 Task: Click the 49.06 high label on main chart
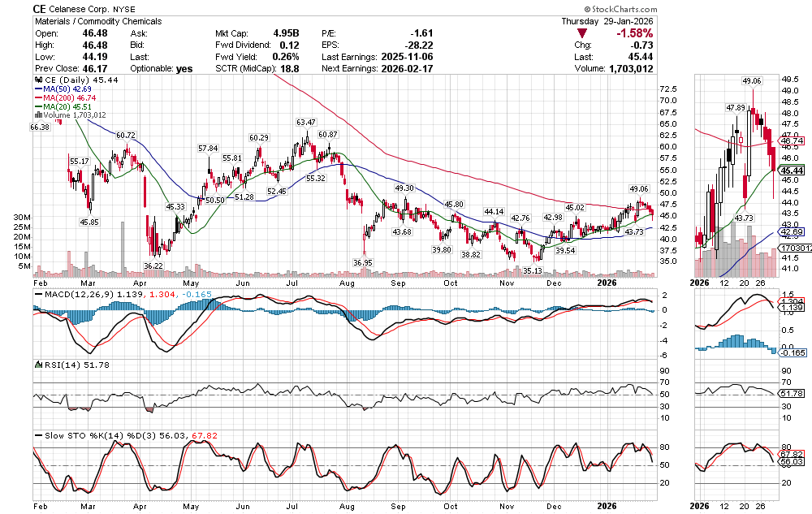click(x=640, y=188)
